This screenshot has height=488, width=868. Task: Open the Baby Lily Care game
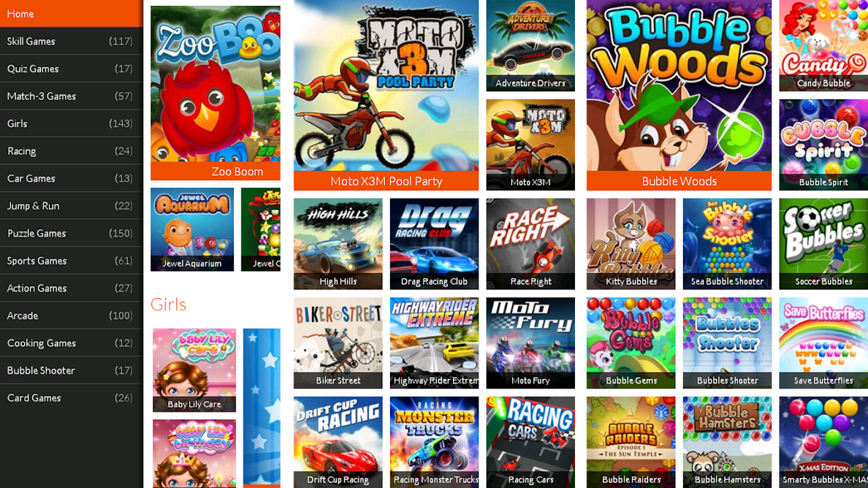194,370
